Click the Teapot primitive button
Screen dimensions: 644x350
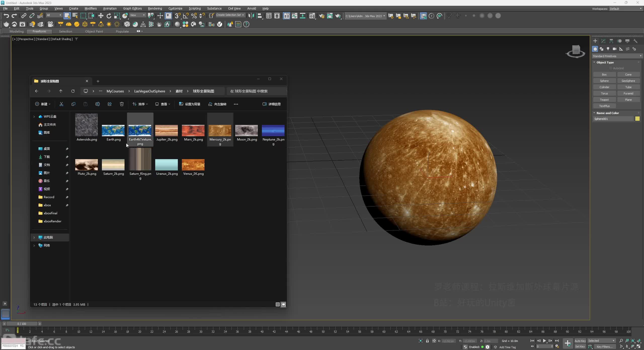click(x=604, y=100)
